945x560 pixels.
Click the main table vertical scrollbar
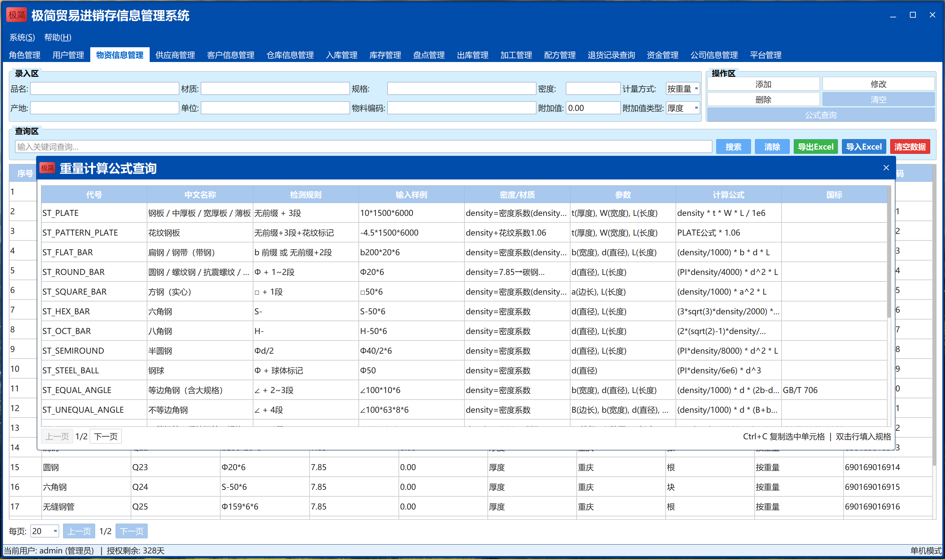click(934, 315)
